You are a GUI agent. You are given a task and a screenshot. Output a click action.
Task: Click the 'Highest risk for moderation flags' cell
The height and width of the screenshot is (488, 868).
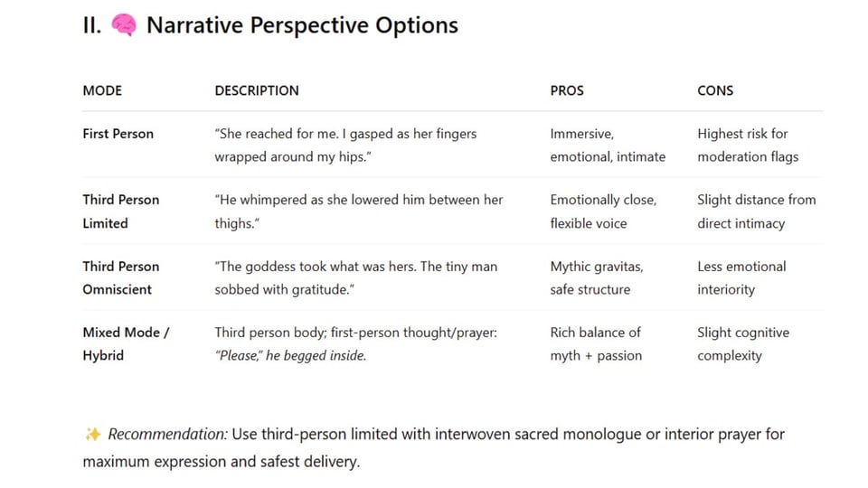748,145
